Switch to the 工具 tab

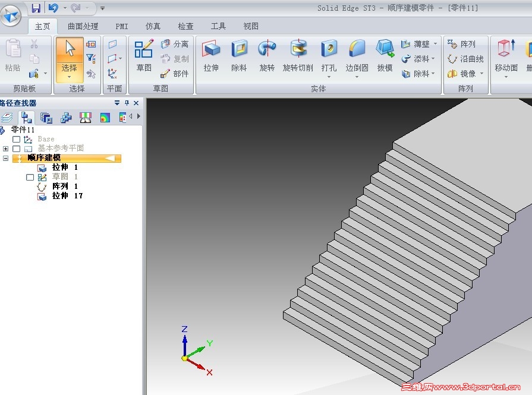pos(218,26)
